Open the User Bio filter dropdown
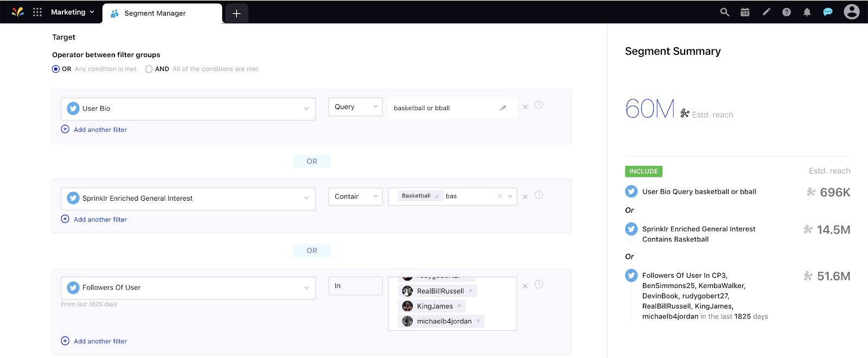Image resolution: width=868 pixels, height=358 pixels. click(188, 108)
